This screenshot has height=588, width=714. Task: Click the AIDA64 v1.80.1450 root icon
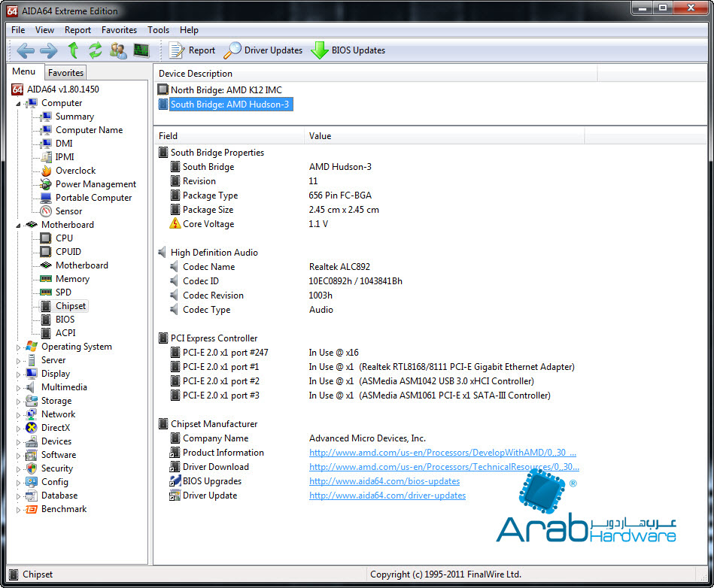click(x=17, y=89)
